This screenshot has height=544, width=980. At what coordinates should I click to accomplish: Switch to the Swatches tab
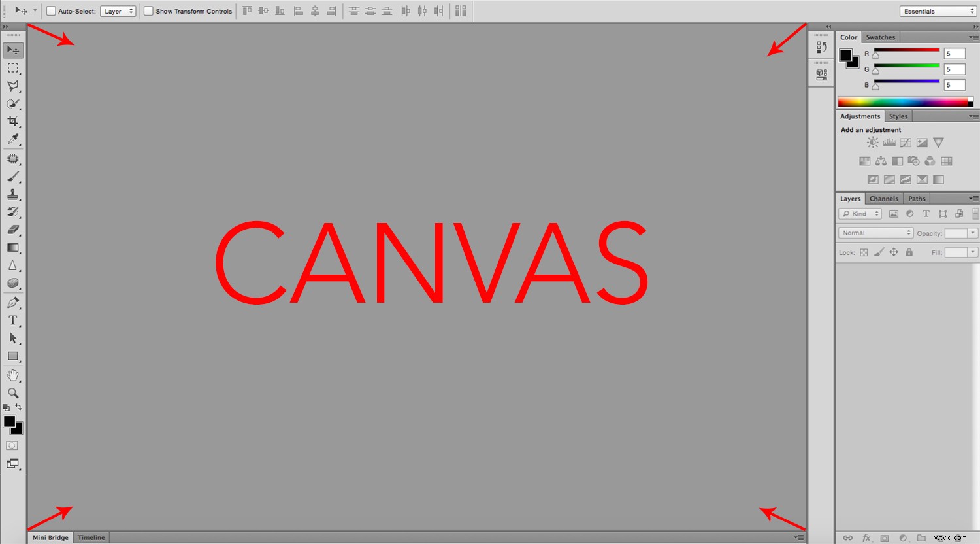(x=880, y=37)
